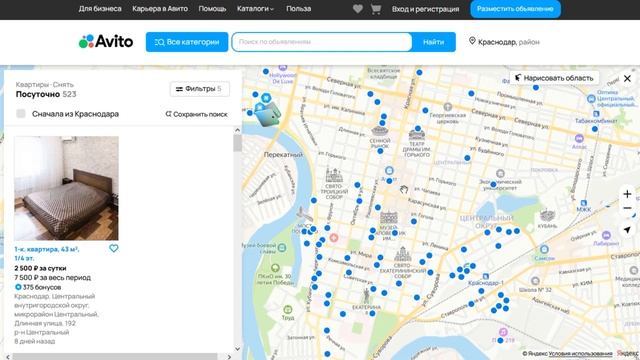The image size is (640, 360).
Task: Click the Георгиевская церковь map marker
Action: [x=448, y=107]
